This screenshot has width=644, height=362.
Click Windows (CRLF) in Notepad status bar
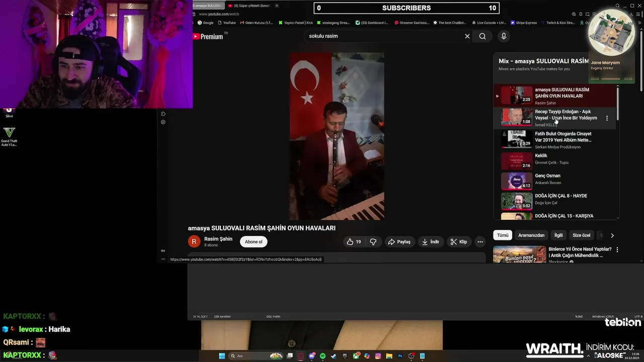(x=603, y=316)
